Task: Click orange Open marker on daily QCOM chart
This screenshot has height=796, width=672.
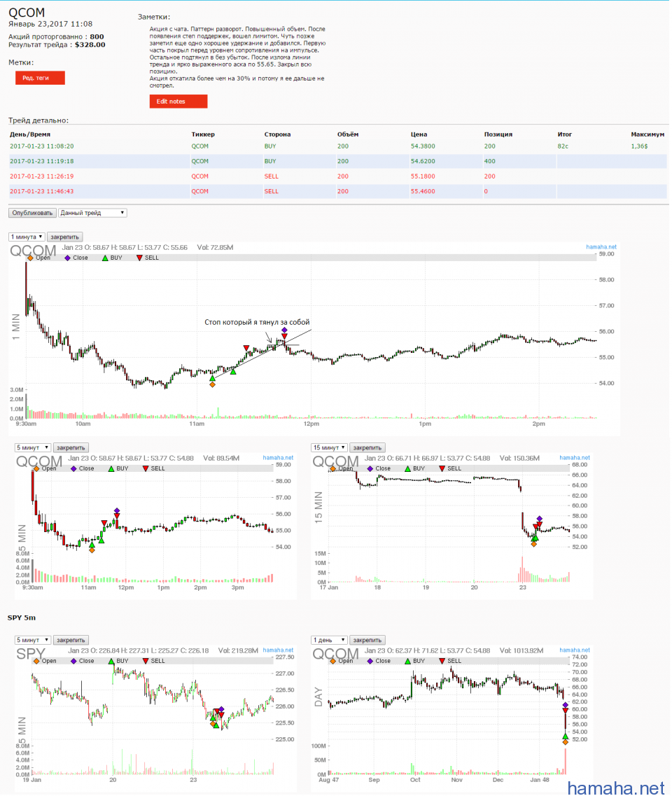Action: pyautogui.click(x=566, y=742)
